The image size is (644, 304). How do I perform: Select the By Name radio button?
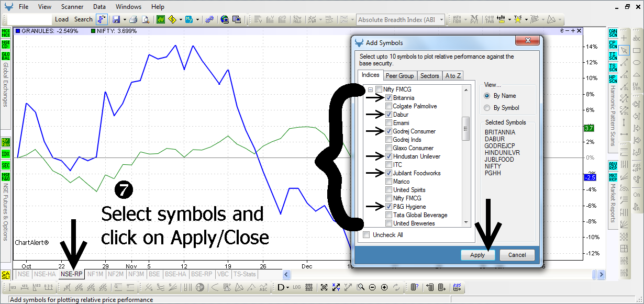487,96
